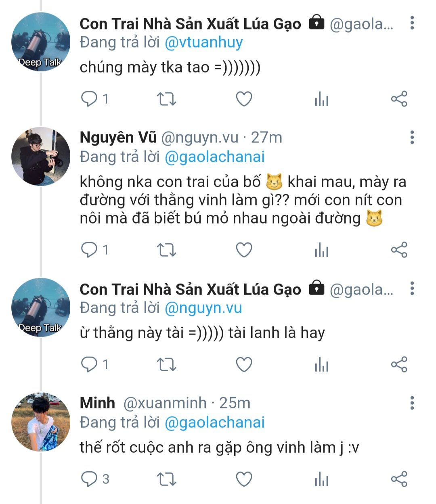This screenshot has width=436, height=504.
Task: Open the @vtuanhuy mention link
Action: point(203,42)
